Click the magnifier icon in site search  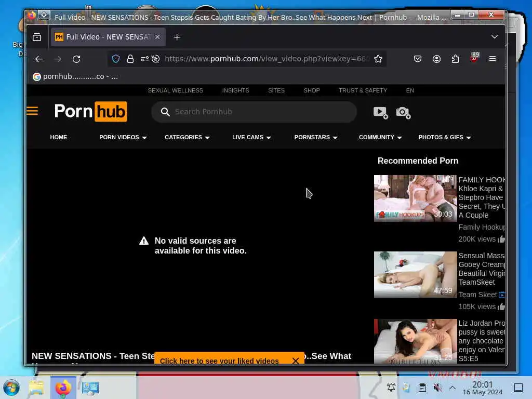coord(165,112)
